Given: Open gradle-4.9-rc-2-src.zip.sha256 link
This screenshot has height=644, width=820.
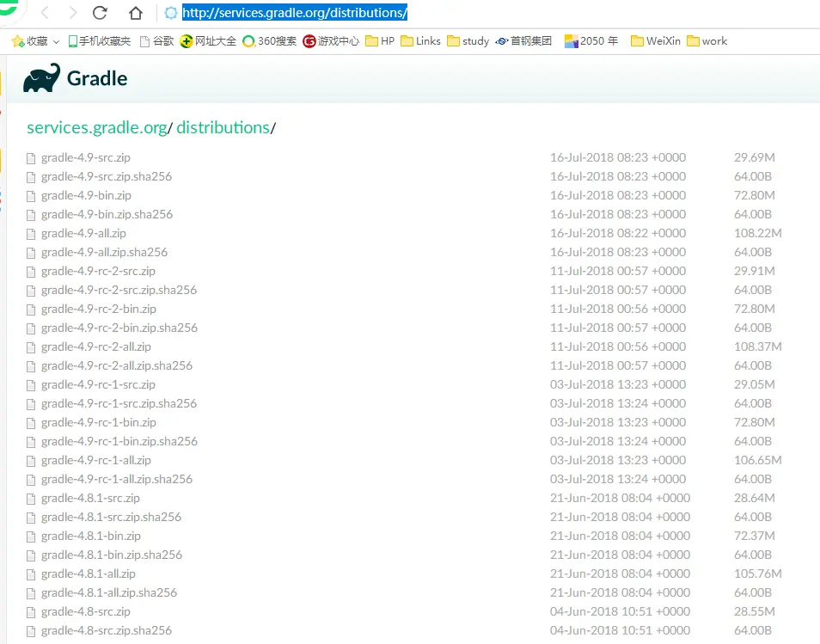Looking at the screenshot, I should pyautogui.click(x=119, y=290).
